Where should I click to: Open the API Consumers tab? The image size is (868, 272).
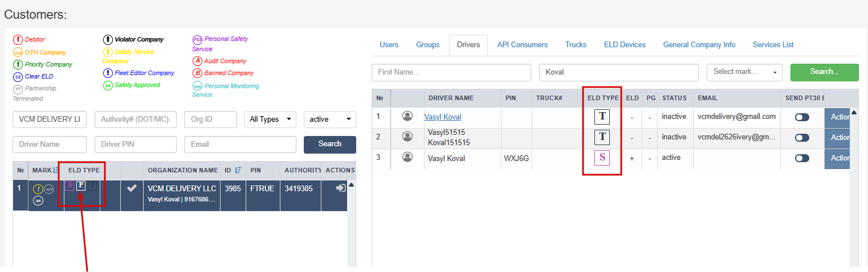click(522, 45)
